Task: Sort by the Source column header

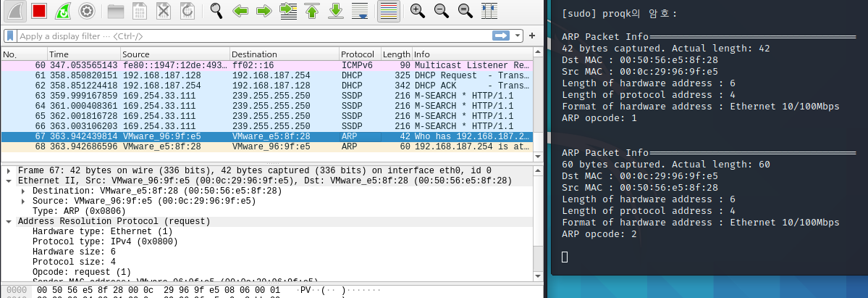Action: pos(174,54)
